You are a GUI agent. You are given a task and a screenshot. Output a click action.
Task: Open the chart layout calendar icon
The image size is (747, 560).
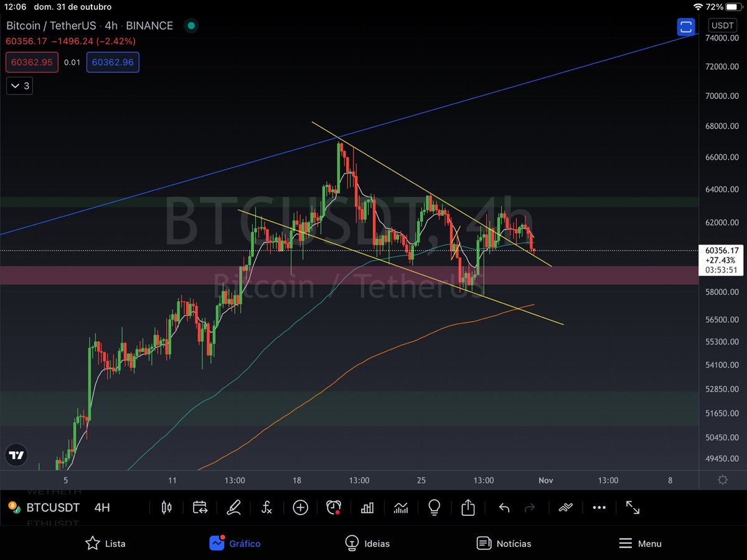click(200, 508)
